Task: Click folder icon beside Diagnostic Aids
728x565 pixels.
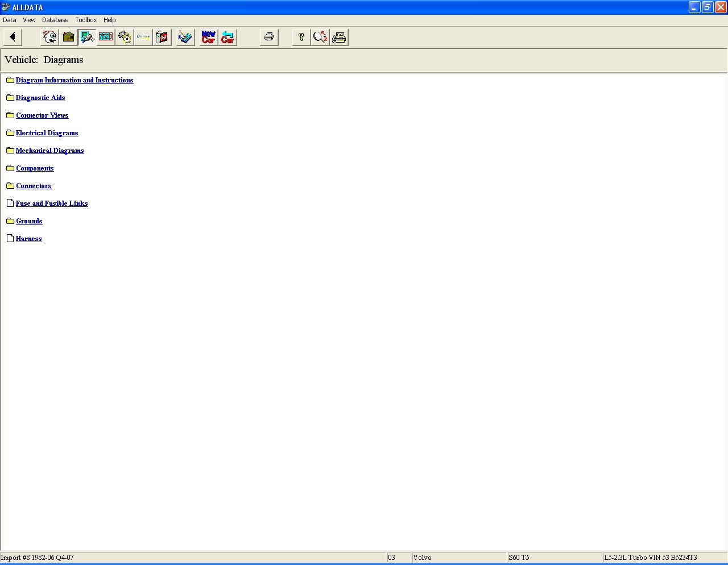Action: point(10,98)
